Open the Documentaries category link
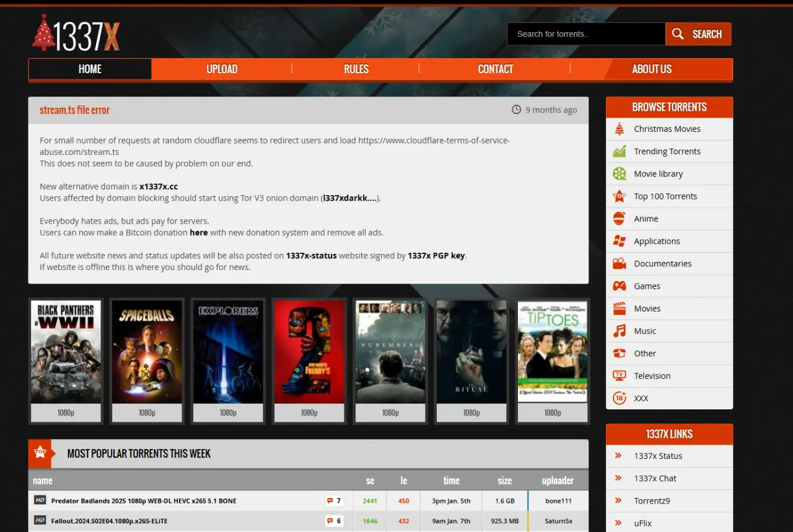Viewport: 793px width, 532px height. pos(663,264)
